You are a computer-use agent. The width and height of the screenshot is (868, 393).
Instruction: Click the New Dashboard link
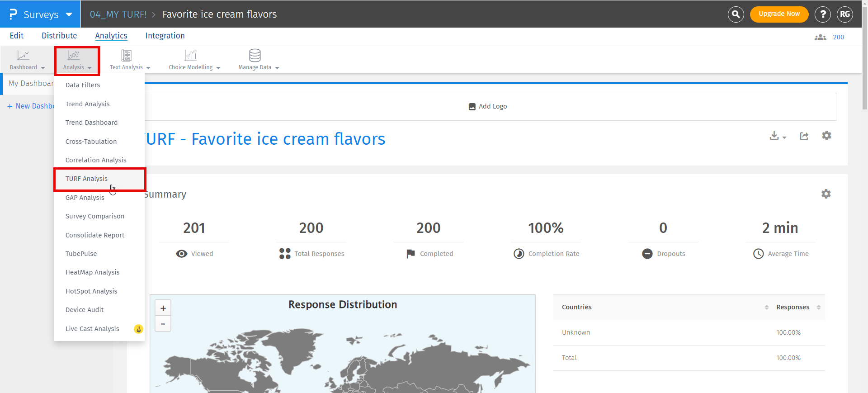pyautogui.click(x=31, y=106)
